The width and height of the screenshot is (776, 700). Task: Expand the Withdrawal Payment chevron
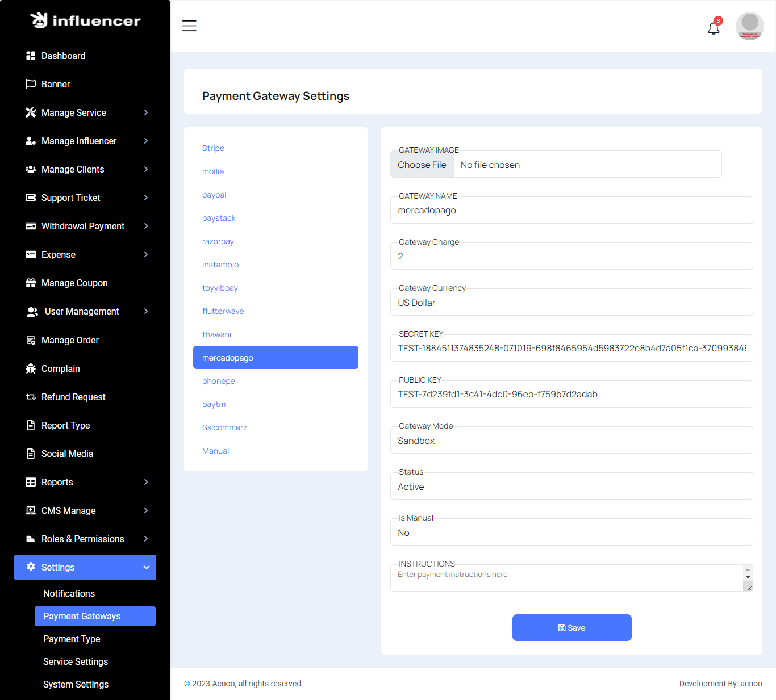coord(146,226)
